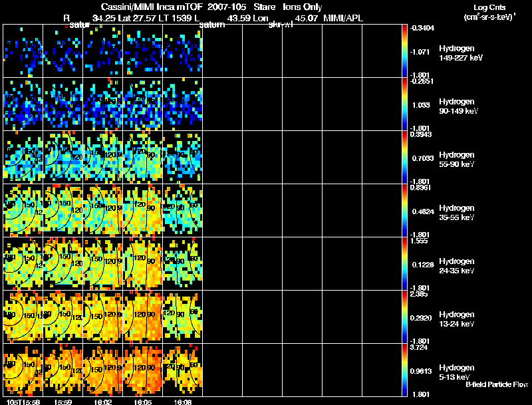Select the 15:59 time label on axis

coord(63,402)
